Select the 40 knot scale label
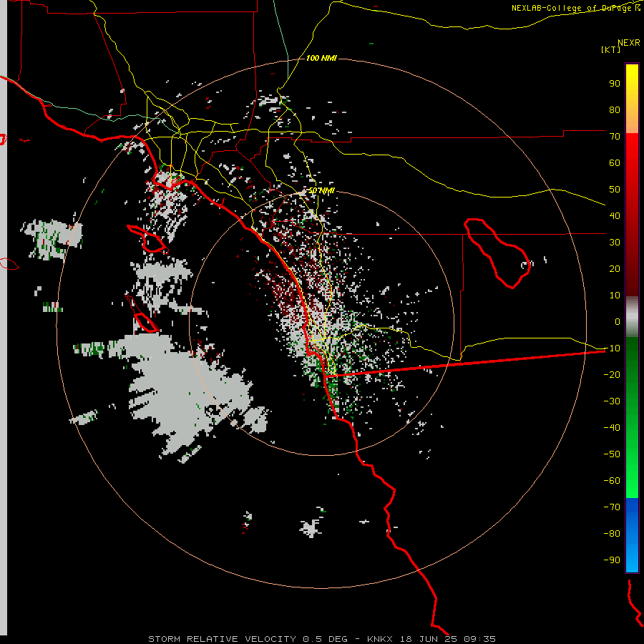 point(615,216)
